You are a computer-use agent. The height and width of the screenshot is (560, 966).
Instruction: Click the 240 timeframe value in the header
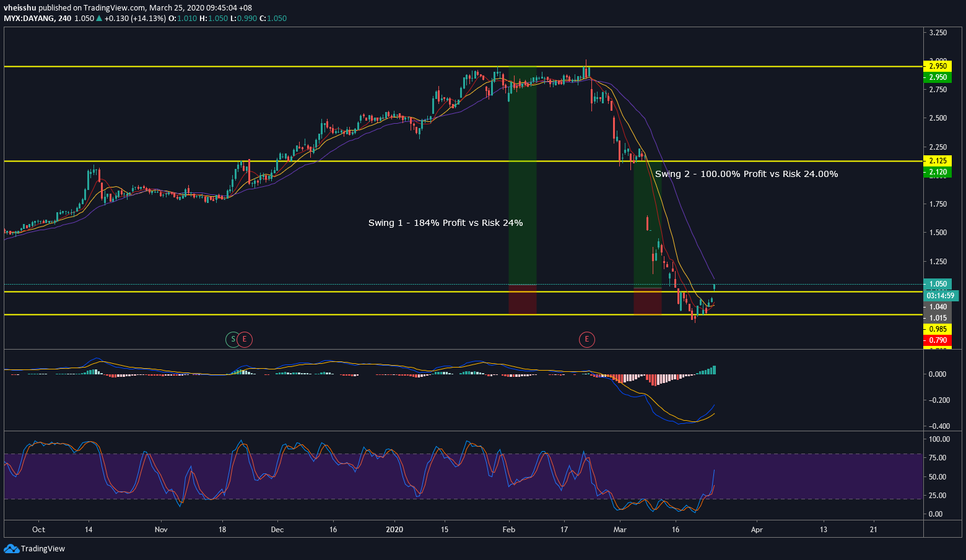click(x=64, y=19)
